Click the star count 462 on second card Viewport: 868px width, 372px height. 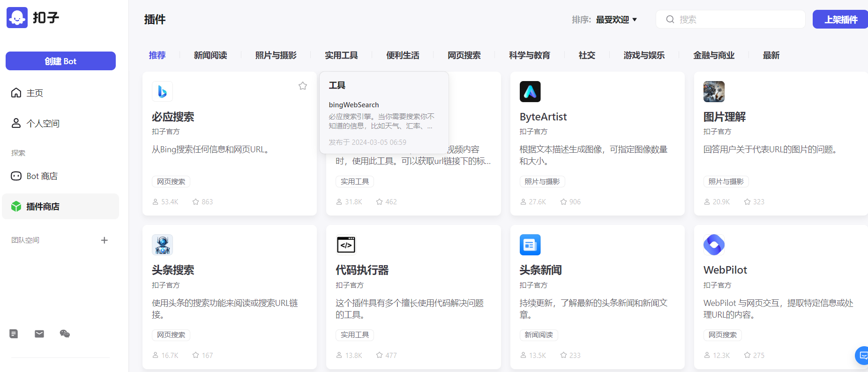[386, 202]
